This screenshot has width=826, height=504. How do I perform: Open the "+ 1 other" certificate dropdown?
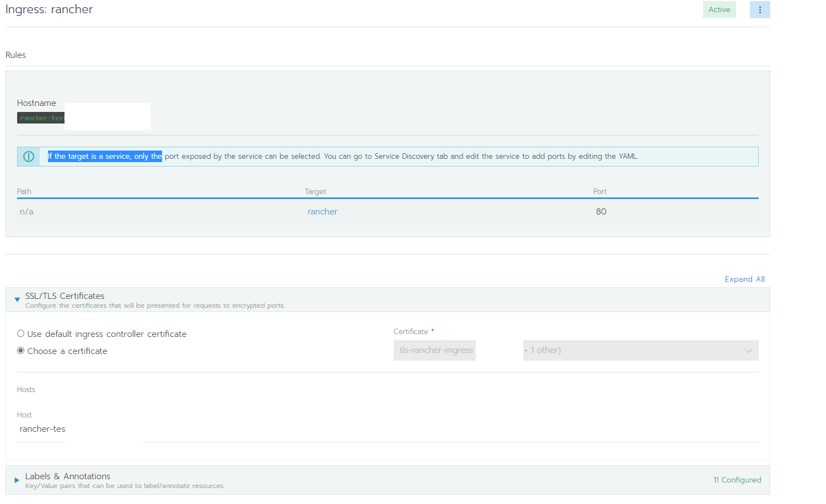(640, 350)
